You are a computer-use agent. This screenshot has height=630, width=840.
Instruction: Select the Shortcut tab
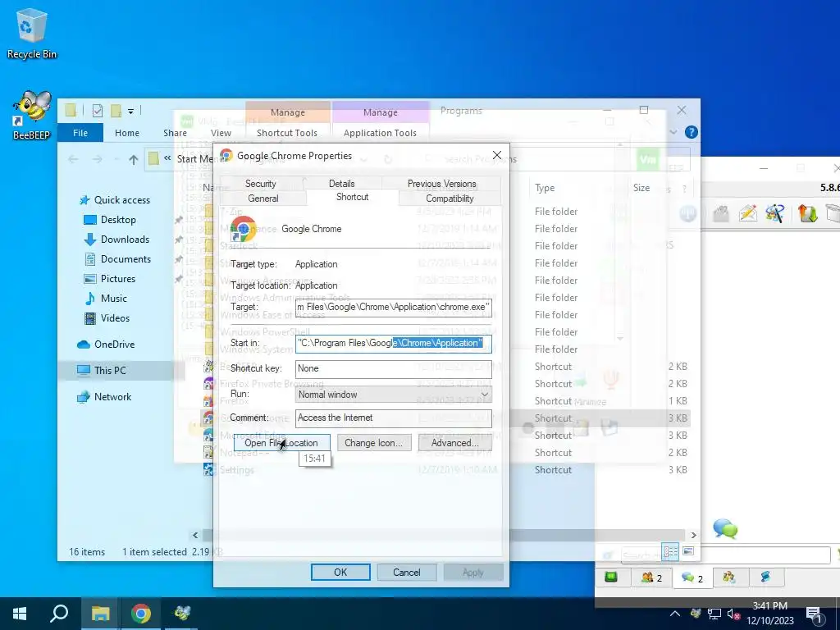coord(352,197)
